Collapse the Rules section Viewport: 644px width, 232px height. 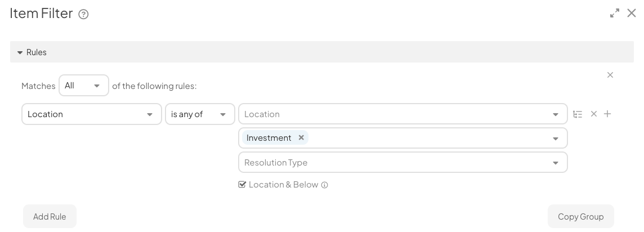(20, 52)
